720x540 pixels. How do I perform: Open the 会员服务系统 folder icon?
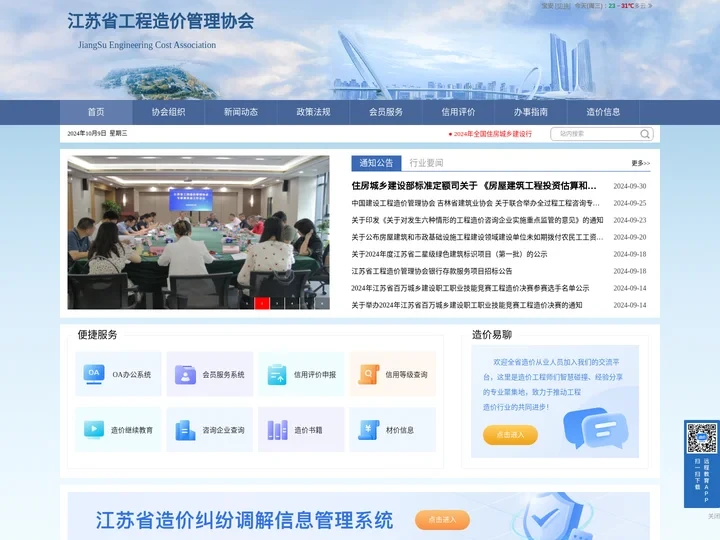[185, 374]
